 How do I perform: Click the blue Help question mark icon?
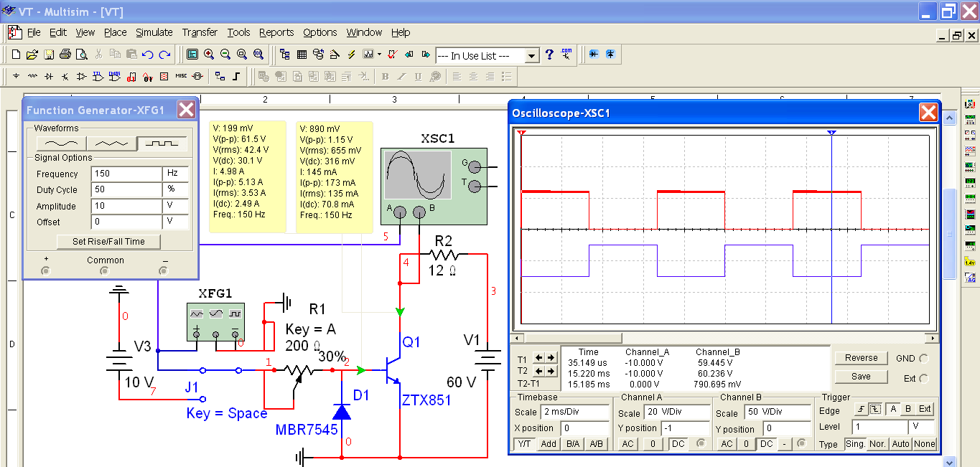(x=550, y=55)
